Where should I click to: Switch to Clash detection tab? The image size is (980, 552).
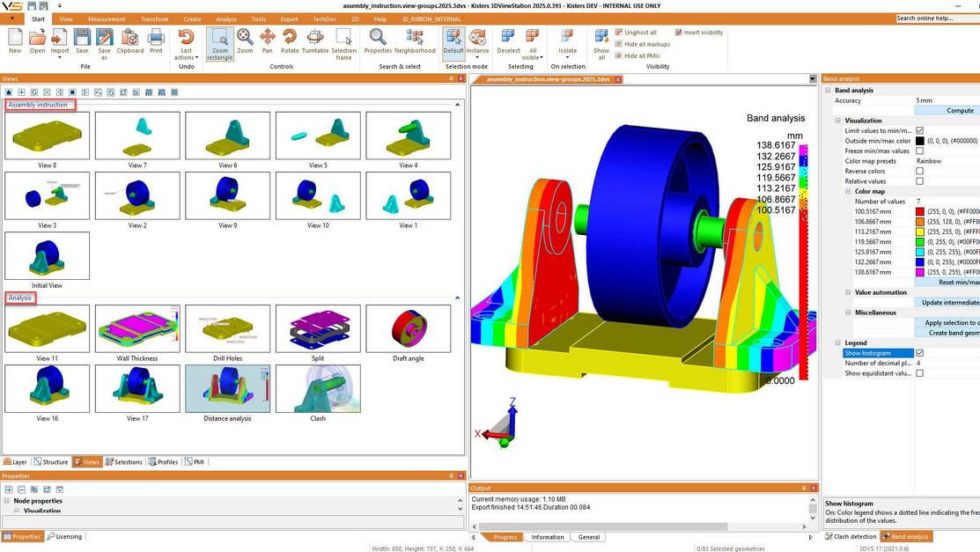pos(851,536)
